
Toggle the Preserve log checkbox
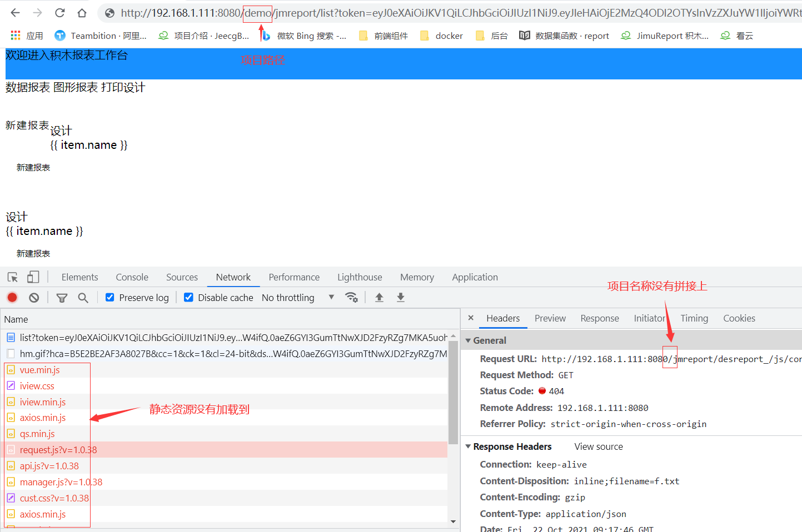point(110,297)
